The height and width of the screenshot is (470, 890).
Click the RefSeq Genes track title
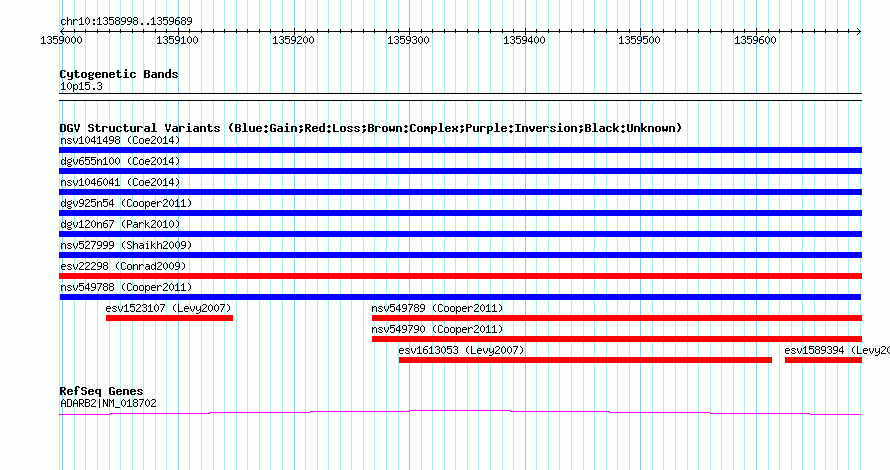click(101, 391)
